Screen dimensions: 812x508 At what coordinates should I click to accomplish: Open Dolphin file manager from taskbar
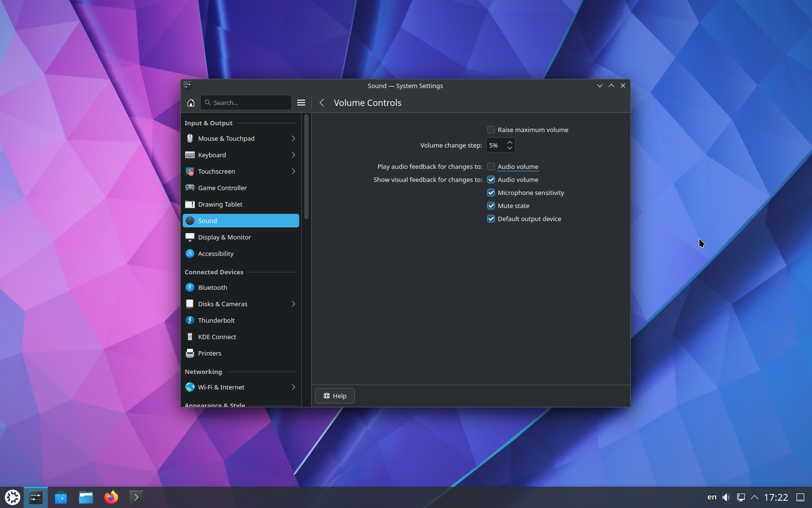coord(86,497)
